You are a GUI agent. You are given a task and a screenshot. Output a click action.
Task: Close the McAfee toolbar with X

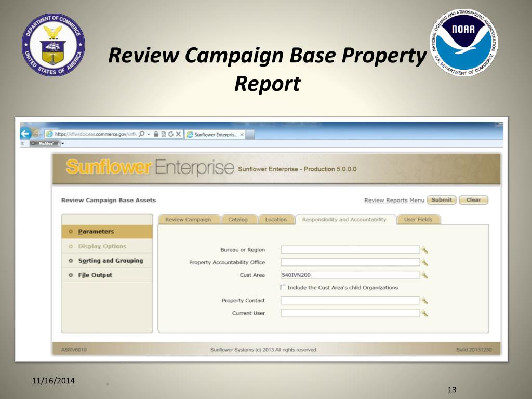pos(22,143)
